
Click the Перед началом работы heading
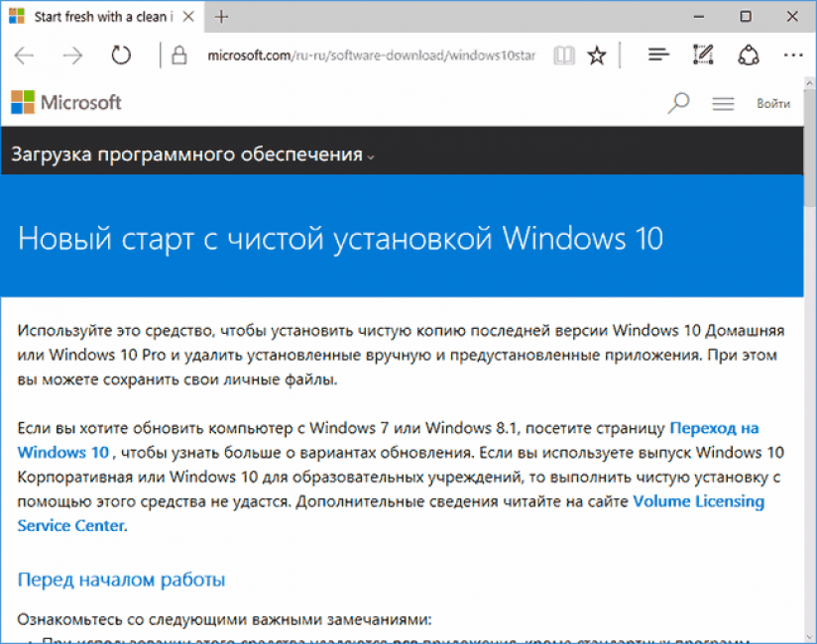click(121, 580)
